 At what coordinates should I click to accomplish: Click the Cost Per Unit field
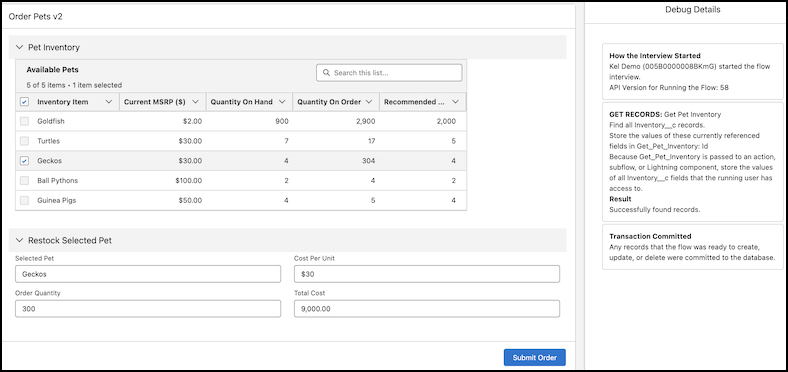(427, 274)
